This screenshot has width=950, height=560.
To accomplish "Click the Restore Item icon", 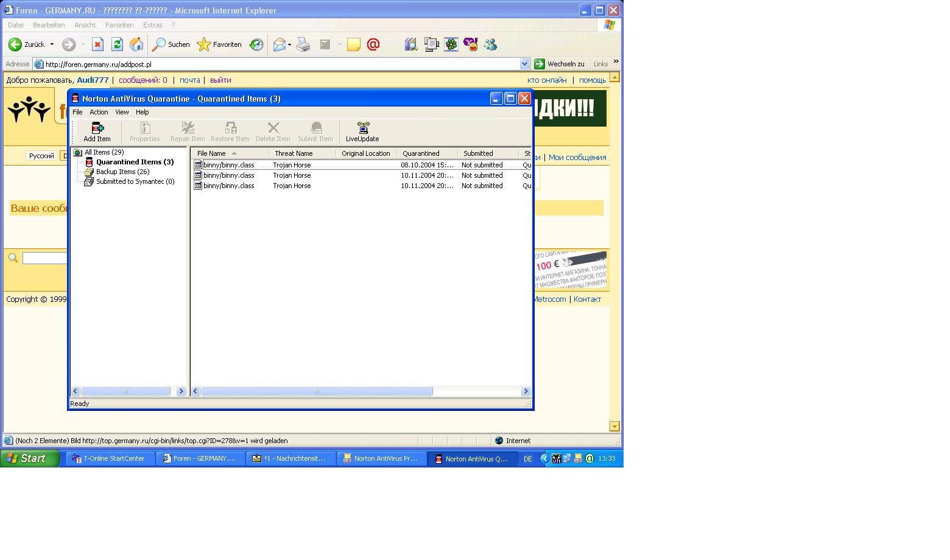I will [230, 131].
